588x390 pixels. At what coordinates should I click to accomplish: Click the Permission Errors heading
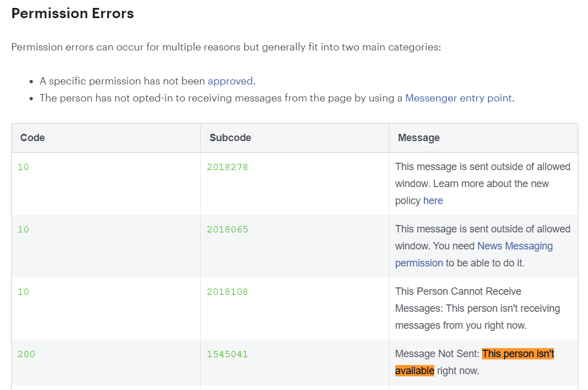[x=73, y=14]
